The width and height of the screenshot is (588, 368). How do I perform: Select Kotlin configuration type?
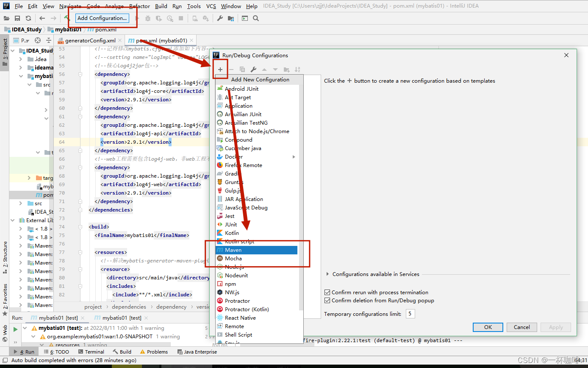click(x=256, y=233)
